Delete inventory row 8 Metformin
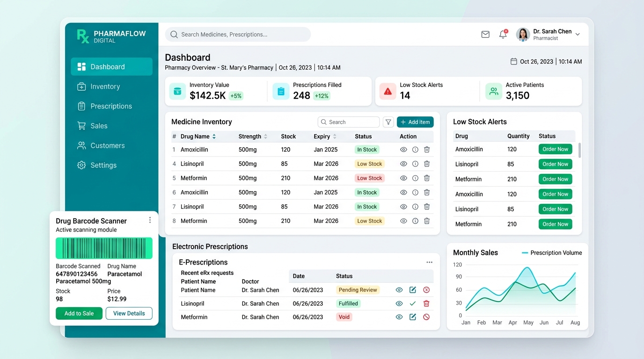This screenshot has width=644, height=359. 427,221
